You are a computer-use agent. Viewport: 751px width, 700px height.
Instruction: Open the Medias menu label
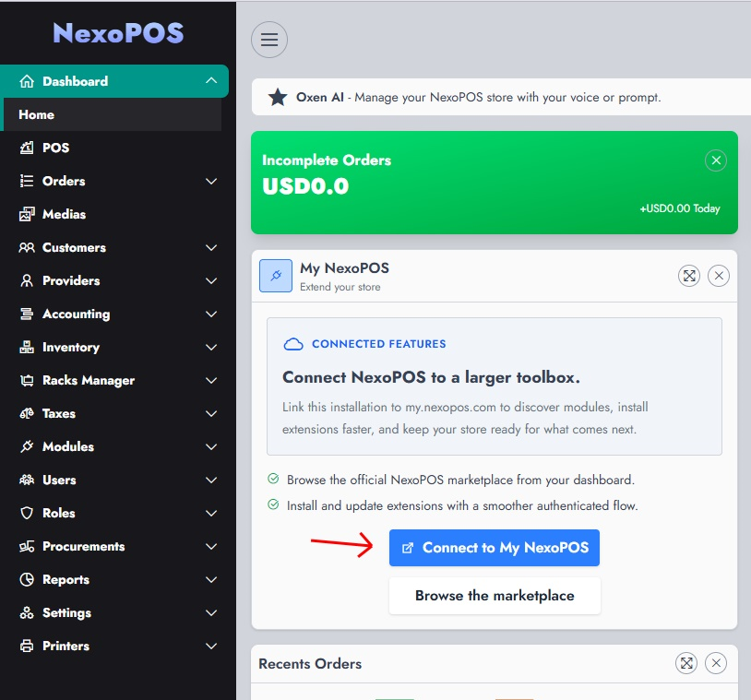(x=64, y=214)
